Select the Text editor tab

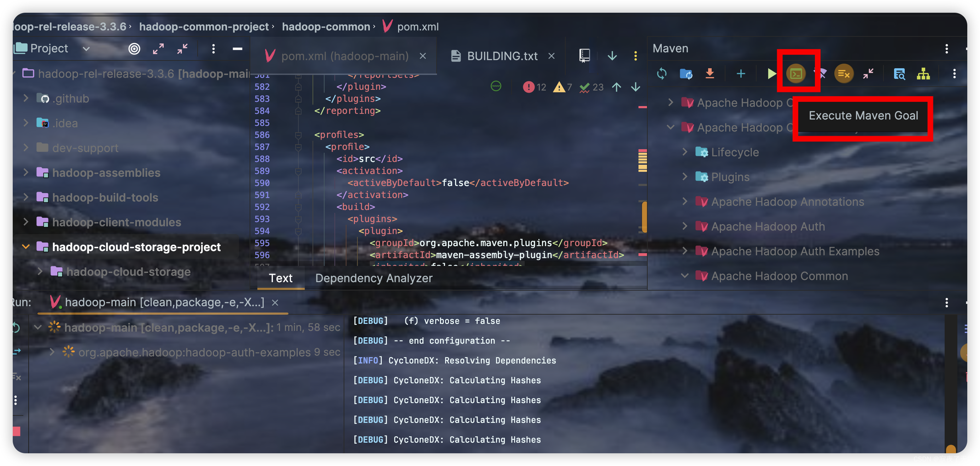(x=281, y=278)
